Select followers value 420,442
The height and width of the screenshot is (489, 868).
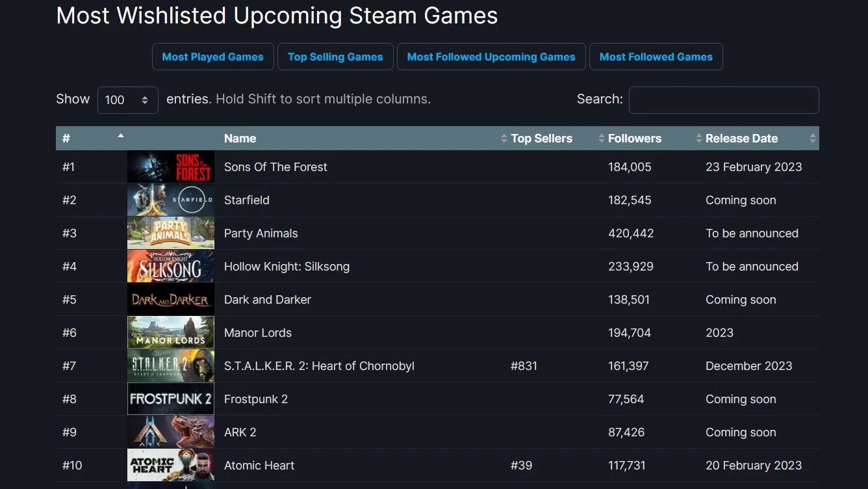point(631,233)
